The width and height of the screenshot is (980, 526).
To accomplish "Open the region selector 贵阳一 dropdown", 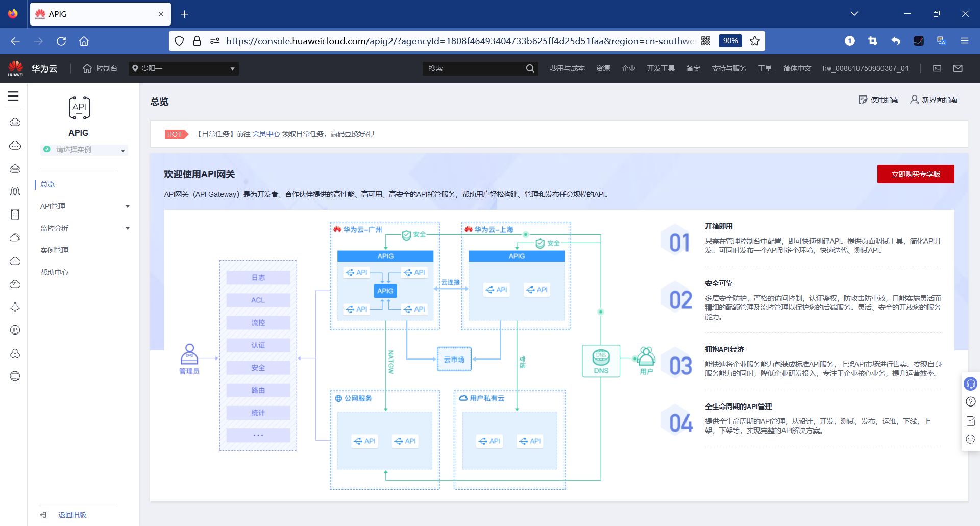I will click(183, 68).
